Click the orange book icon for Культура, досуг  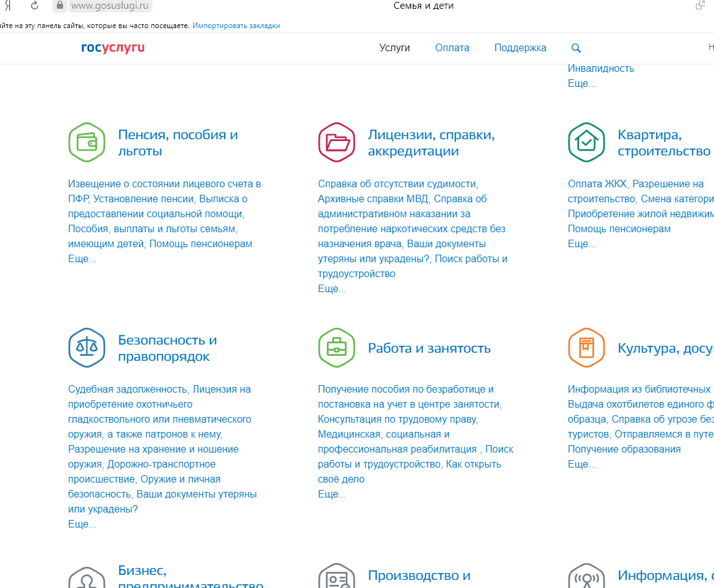click(587, 348)
